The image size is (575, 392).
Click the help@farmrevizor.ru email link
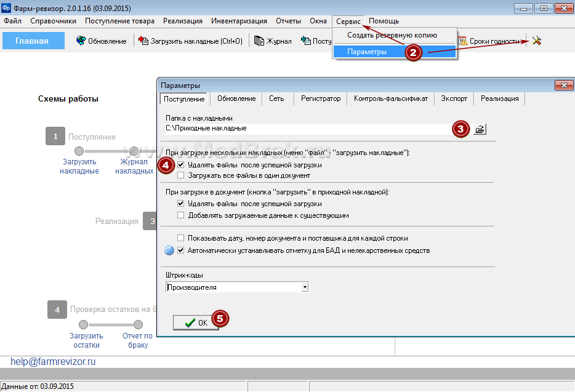(x=53, y=362)
